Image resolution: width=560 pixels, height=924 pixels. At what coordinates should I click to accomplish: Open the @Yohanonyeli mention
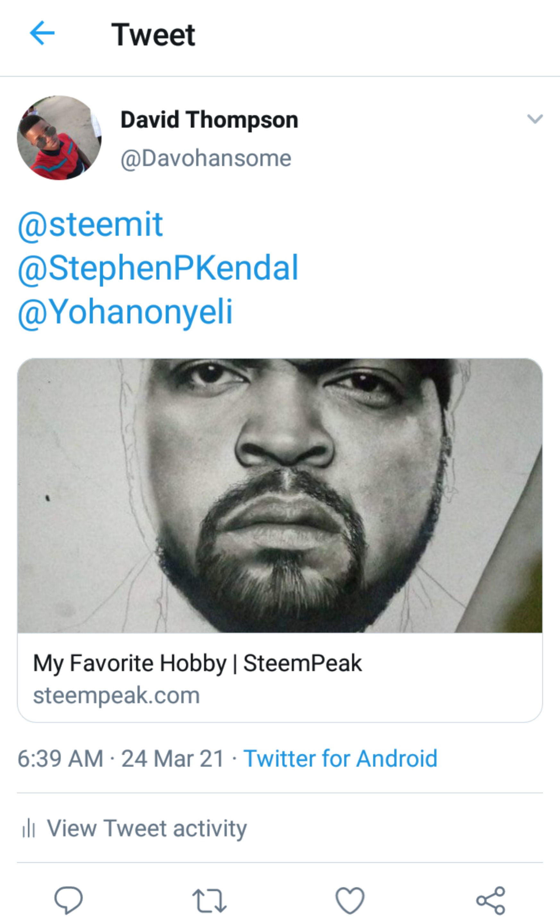point(126,312)
